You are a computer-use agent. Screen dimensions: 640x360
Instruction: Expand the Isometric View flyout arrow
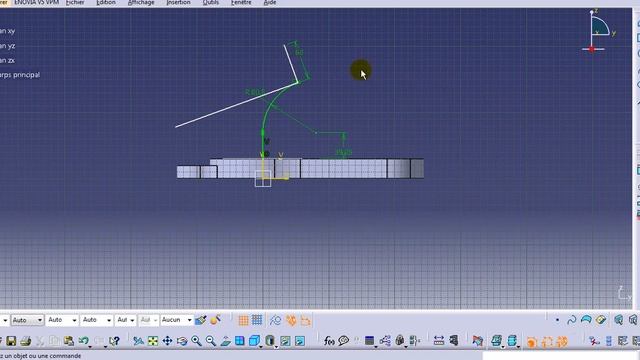click(x=261, y=347)
